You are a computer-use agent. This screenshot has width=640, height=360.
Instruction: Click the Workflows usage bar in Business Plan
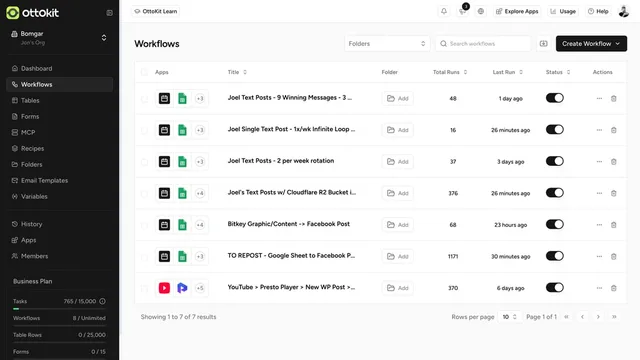click(x=60, y=326)
